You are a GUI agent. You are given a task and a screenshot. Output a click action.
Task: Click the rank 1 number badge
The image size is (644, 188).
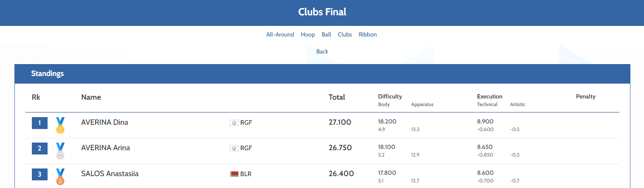[x=40, y=123]
